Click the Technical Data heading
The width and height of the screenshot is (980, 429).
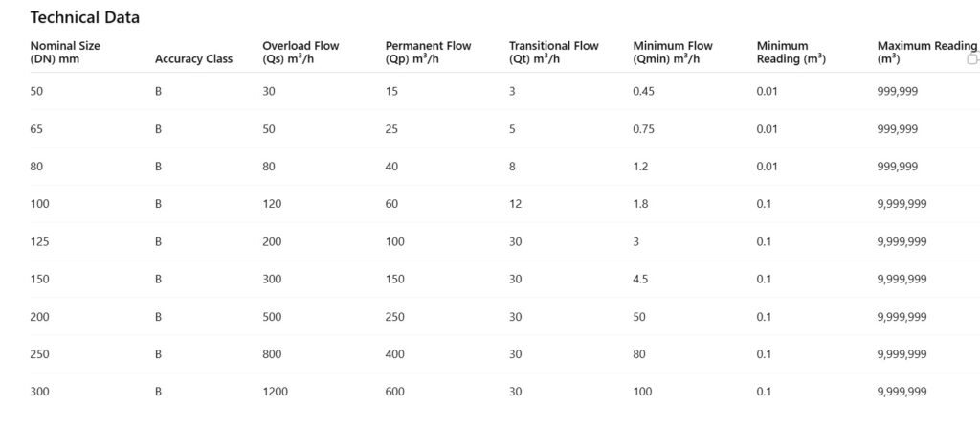pos(84,17)
